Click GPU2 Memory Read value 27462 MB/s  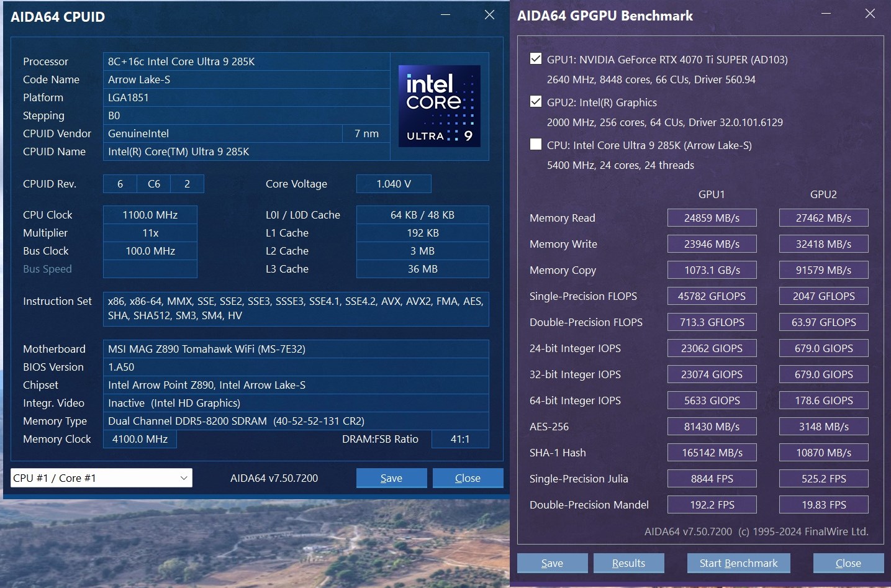click(x=824, y=218)
